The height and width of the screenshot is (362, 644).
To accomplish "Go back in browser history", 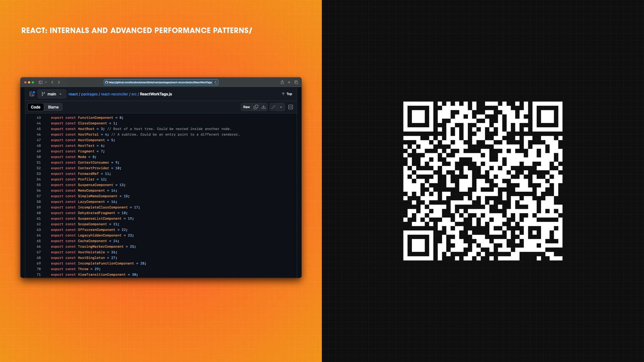I will click(52, 82).
